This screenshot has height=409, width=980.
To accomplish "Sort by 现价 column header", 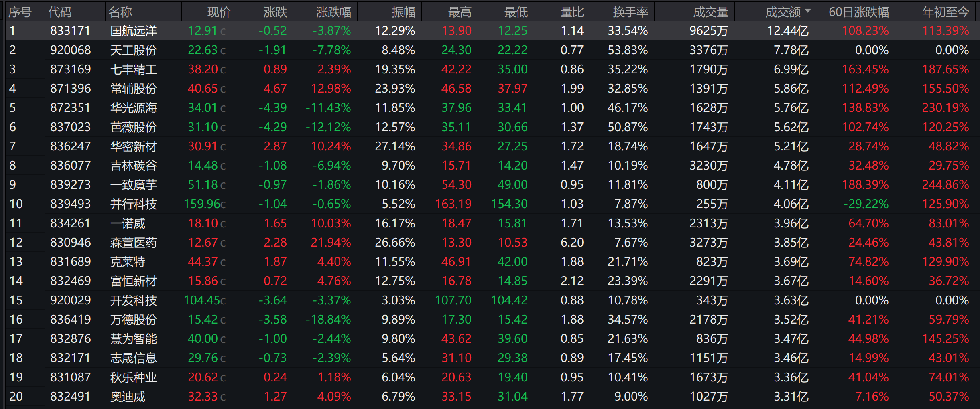I will click(219, 12).
